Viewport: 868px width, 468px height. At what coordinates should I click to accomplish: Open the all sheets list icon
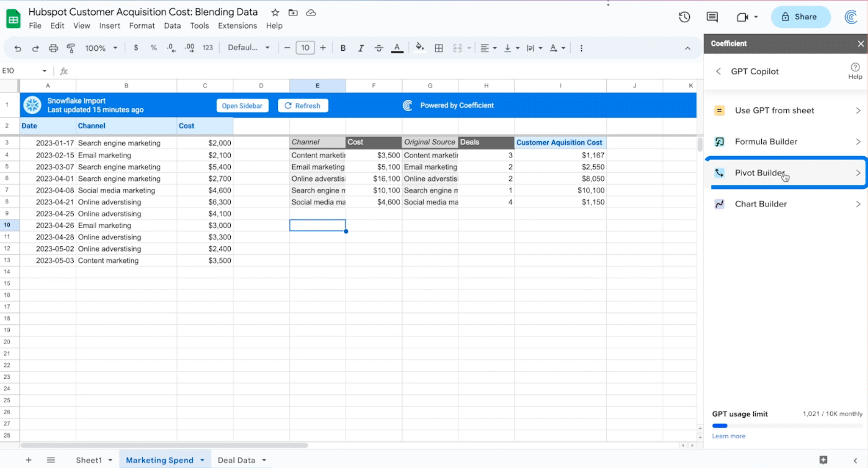click(x=51, y=460)
